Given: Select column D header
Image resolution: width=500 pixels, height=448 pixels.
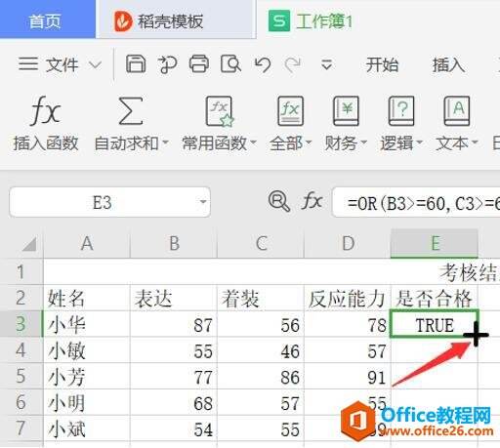Looking at the screenshot, I should [x=348, y=244].
